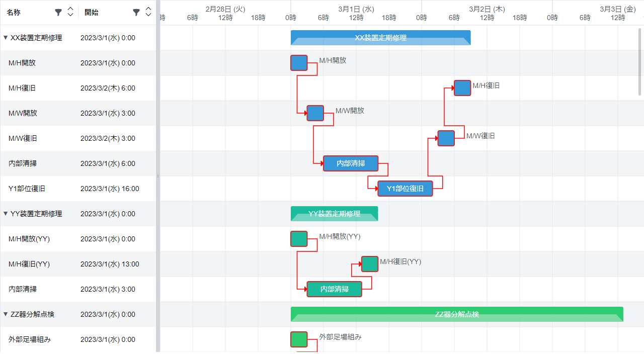The image size is (644, 354).
Task: Collapse the XX装置定期修理 group
Action: 5,37
